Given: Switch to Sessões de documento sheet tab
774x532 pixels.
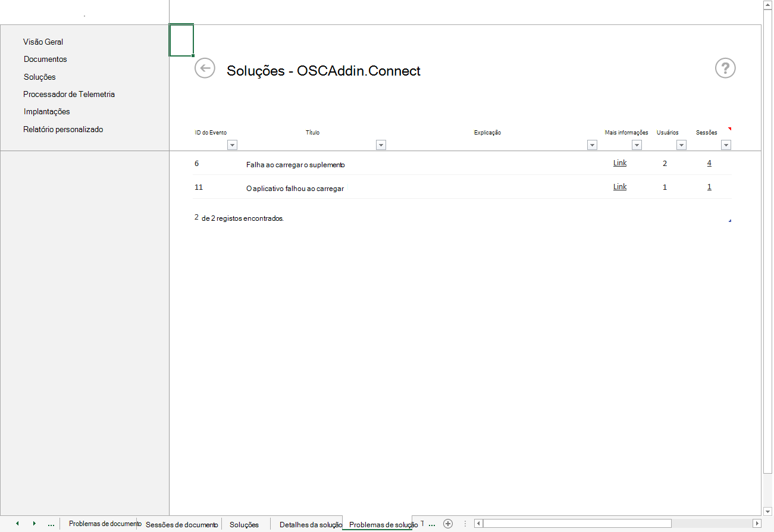Looking at the screenshot, I should tap(181, 524).
